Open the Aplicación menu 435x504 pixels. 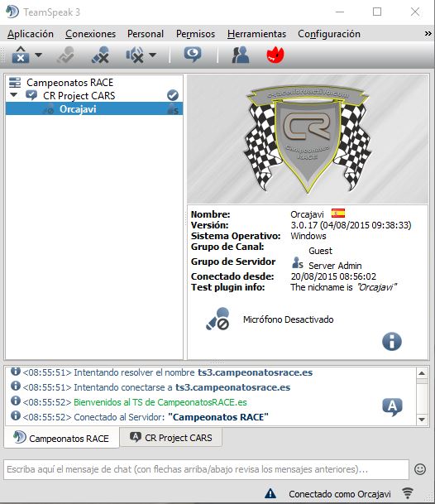(x=31, y=34)
